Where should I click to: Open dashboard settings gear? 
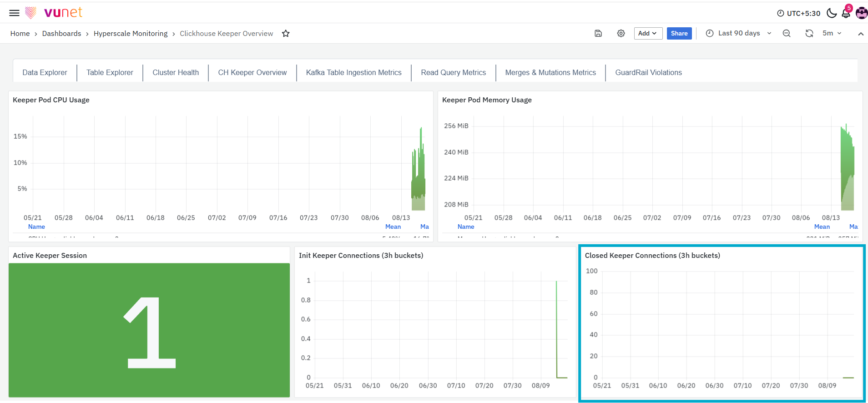[x=621, y=33]
